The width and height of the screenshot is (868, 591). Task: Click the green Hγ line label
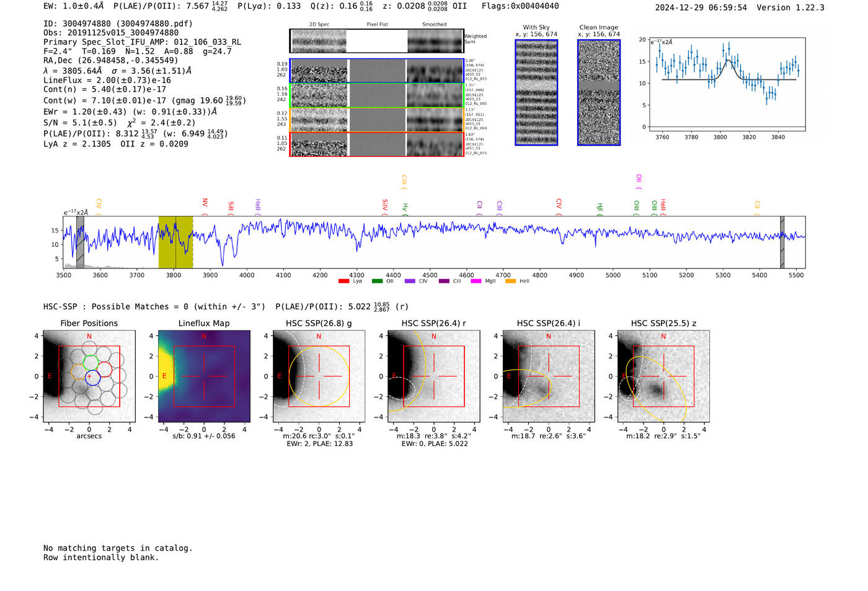point(404,209)
